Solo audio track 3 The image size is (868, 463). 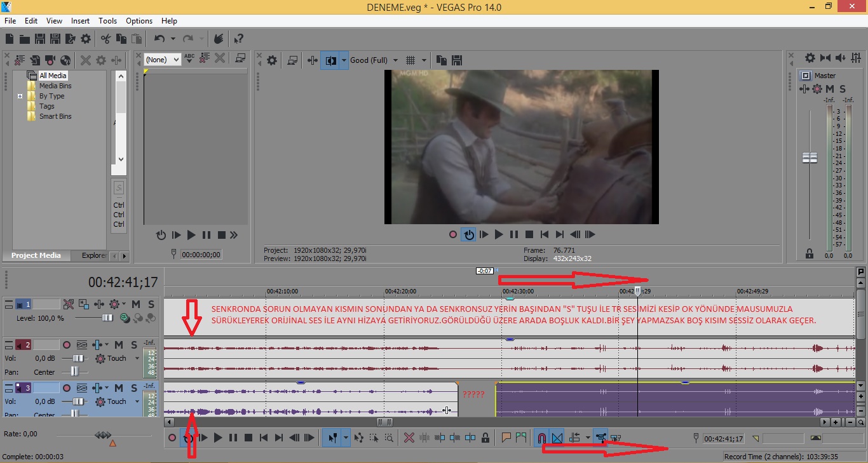(x=134, y=387)
